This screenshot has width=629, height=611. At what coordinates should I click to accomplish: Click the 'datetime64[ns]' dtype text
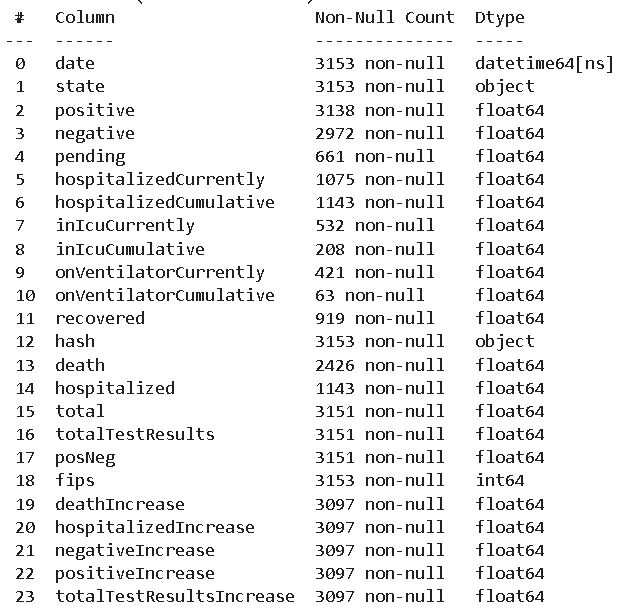[544, 64]
